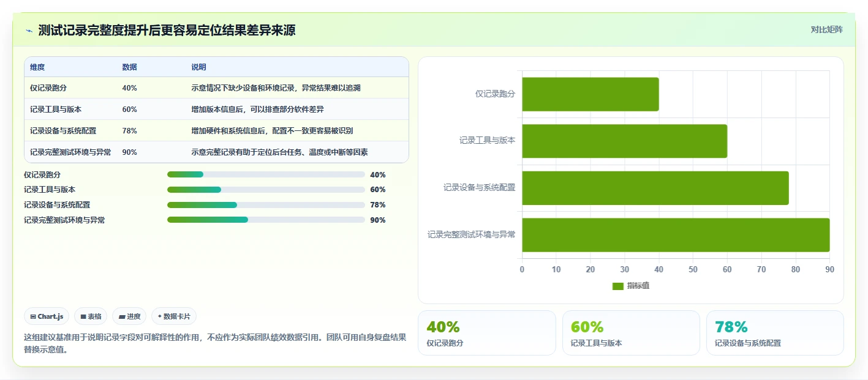Click the 对比矩阵 label in the header
This screenshot has width=868, height=380.
pyautogui.click(x=826, y=29)
